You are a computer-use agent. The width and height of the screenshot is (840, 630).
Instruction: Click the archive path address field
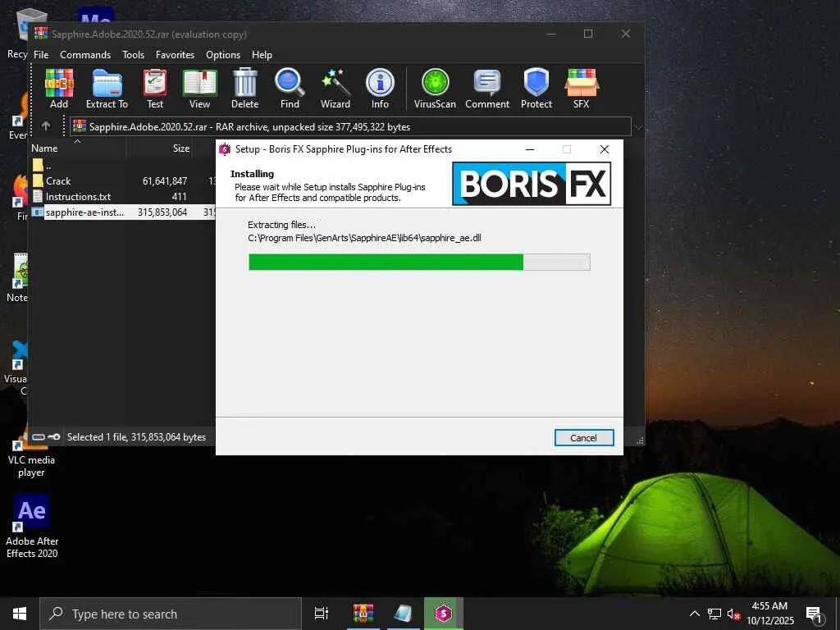[x=350, y=127]
